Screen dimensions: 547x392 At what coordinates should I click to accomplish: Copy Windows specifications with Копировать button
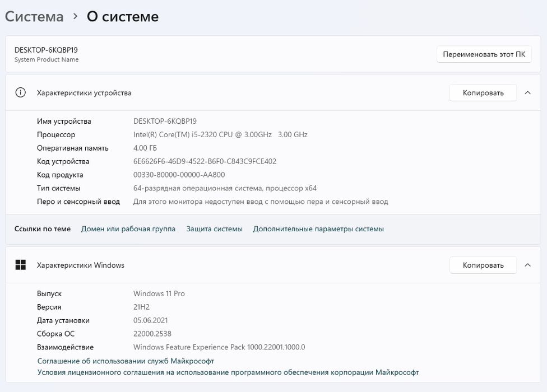click(483, 265)
